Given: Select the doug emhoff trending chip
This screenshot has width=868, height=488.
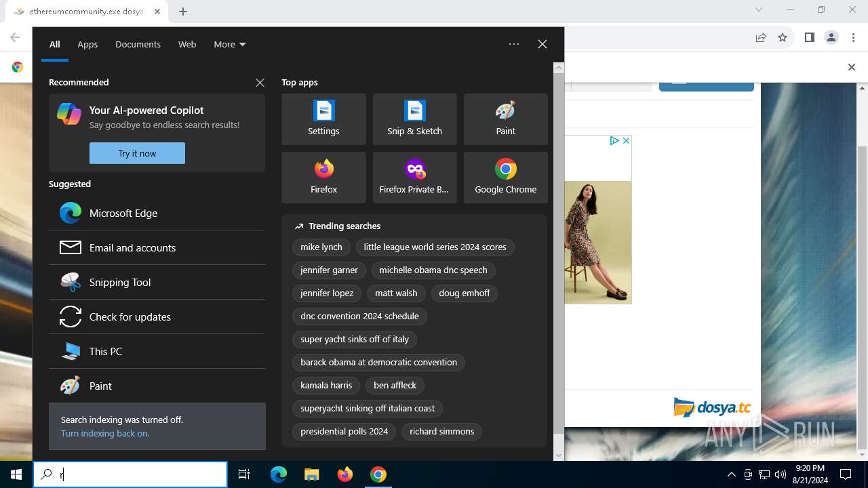Looking at the screenshot, I should (x=464, y=293).
